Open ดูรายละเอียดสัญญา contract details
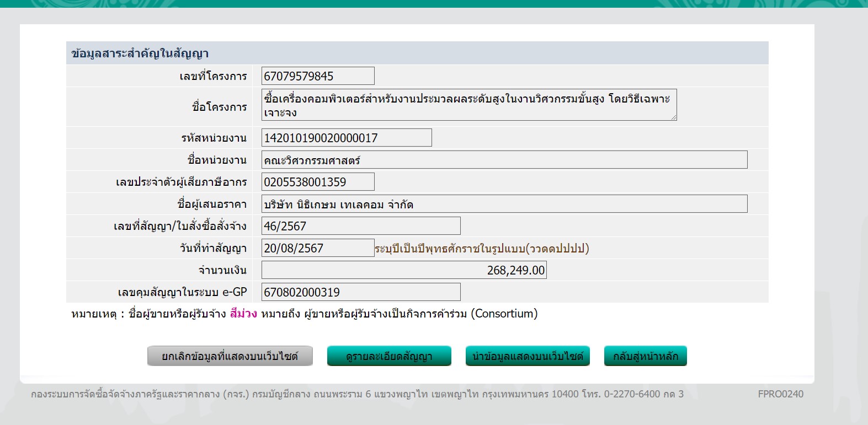Image resolution: width=868 pixels, height=425 pixels. pos(389,356)
